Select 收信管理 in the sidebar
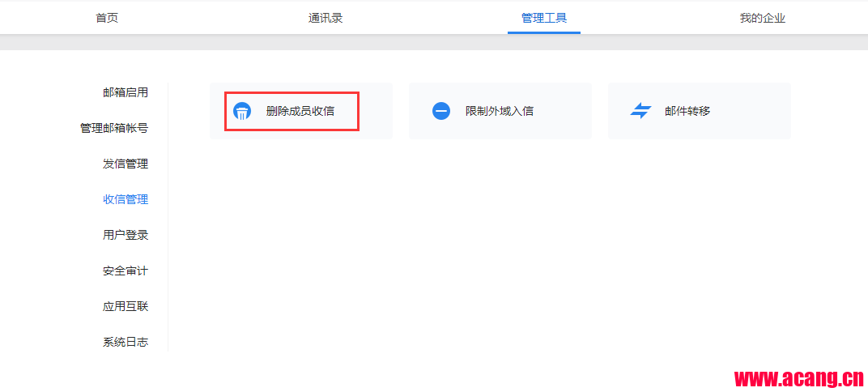Screen dimensions: 868x392 pyautogui.click(x=126, y=199)
